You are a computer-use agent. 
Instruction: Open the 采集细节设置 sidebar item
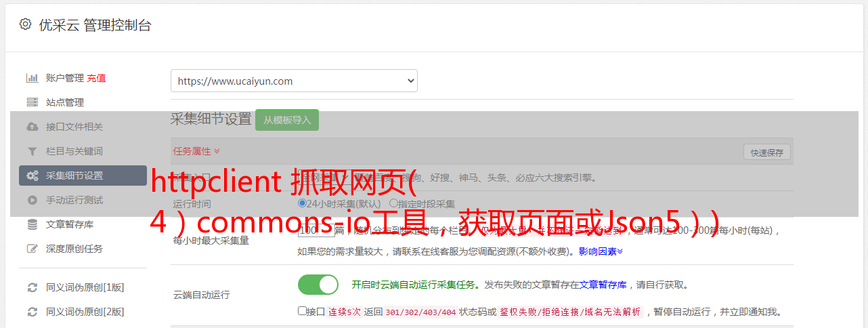83,176
